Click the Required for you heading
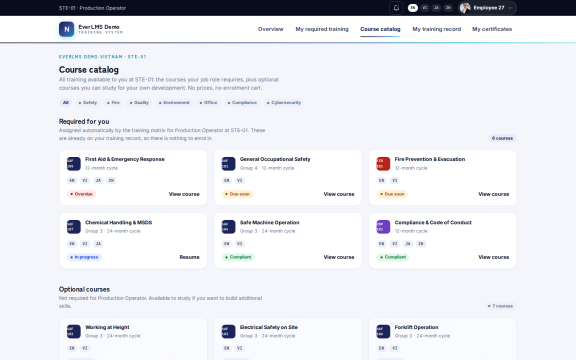 click(84, 122)
